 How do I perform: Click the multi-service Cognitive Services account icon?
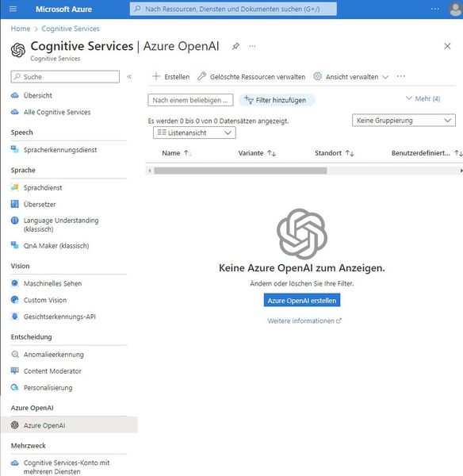pyautogui.click(x=14, y=463)
